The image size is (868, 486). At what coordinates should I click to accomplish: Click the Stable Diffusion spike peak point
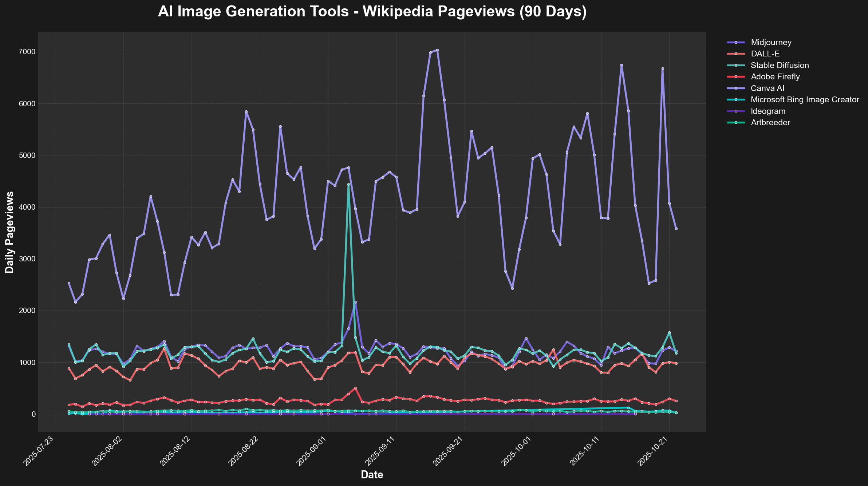[348, 185]
